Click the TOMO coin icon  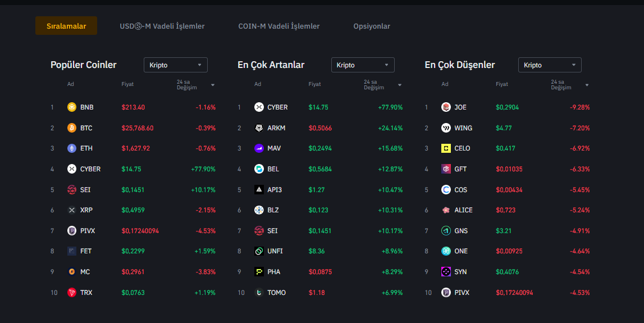[259, 293]
